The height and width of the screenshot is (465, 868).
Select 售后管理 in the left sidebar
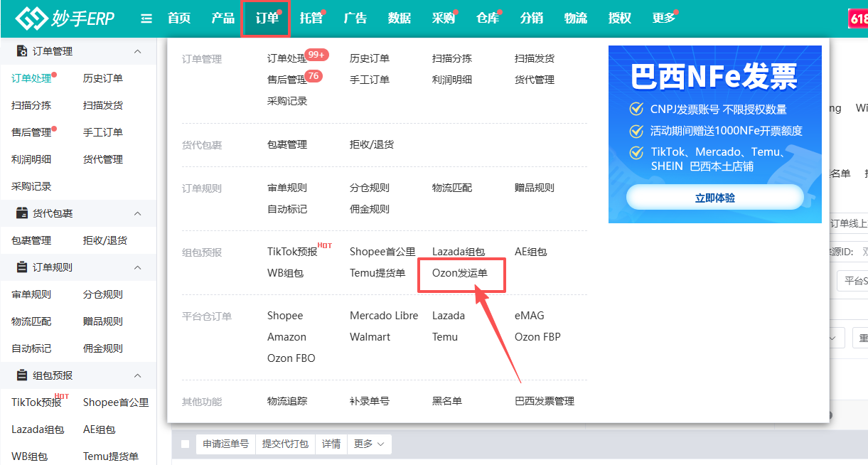(x=31, y=132)
